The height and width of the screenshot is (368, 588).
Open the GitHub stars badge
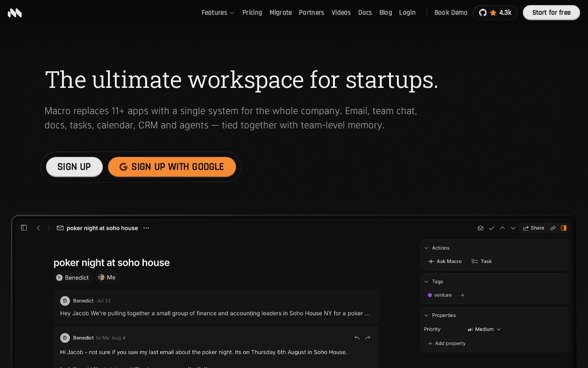click(x=495, y=13)
